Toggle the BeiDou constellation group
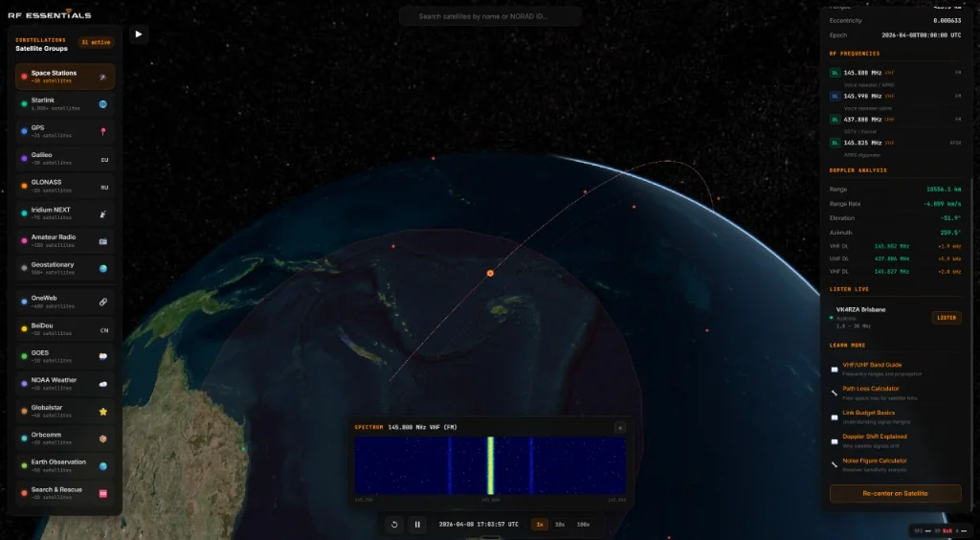 click(x=65, y=329)
